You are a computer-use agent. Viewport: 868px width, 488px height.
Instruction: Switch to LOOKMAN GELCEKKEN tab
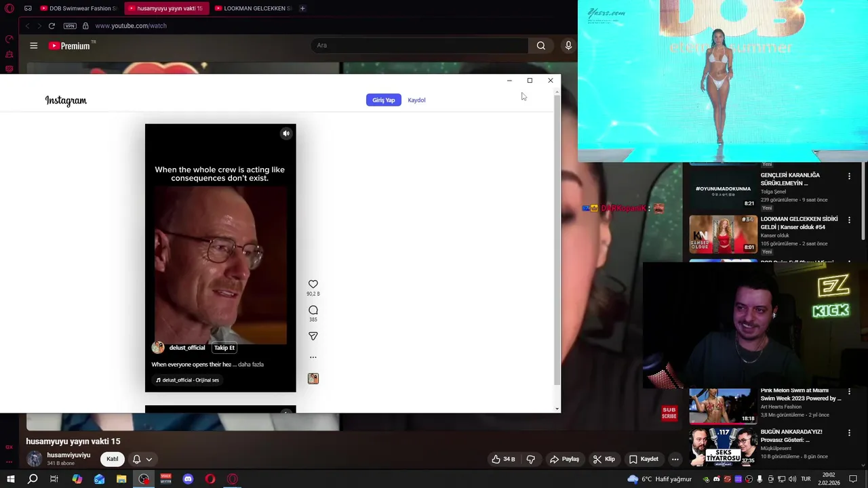click(252, 8)
